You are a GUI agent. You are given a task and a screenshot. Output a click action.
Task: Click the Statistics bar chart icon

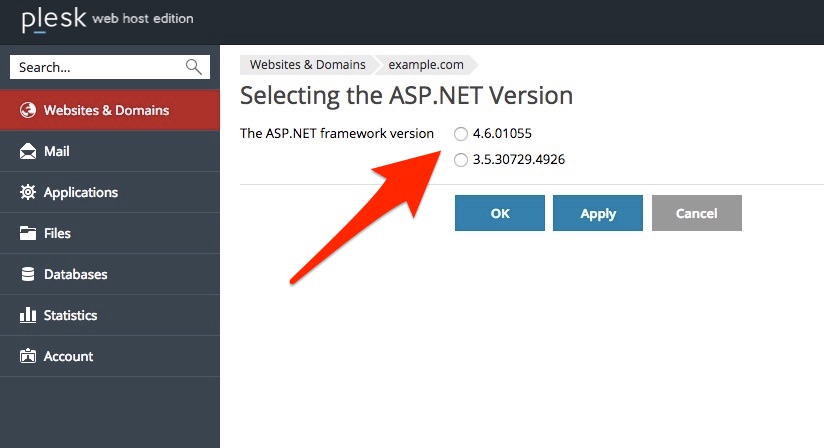point(28,315)
